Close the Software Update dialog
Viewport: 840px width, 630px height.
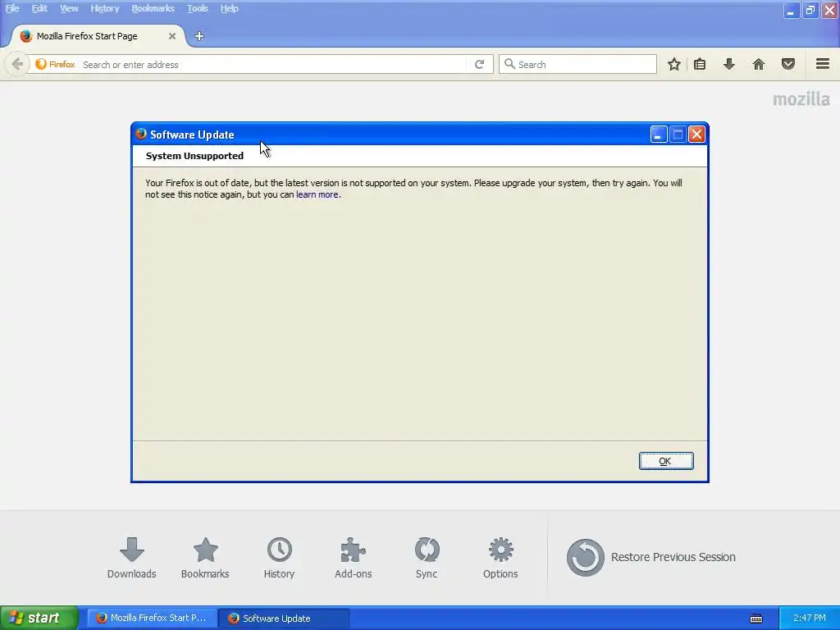696,134
